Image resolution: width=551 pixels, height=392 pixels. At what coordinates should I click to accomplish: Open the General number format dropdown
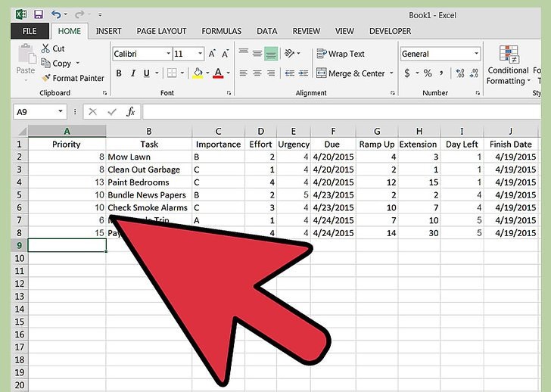(476, 54)
